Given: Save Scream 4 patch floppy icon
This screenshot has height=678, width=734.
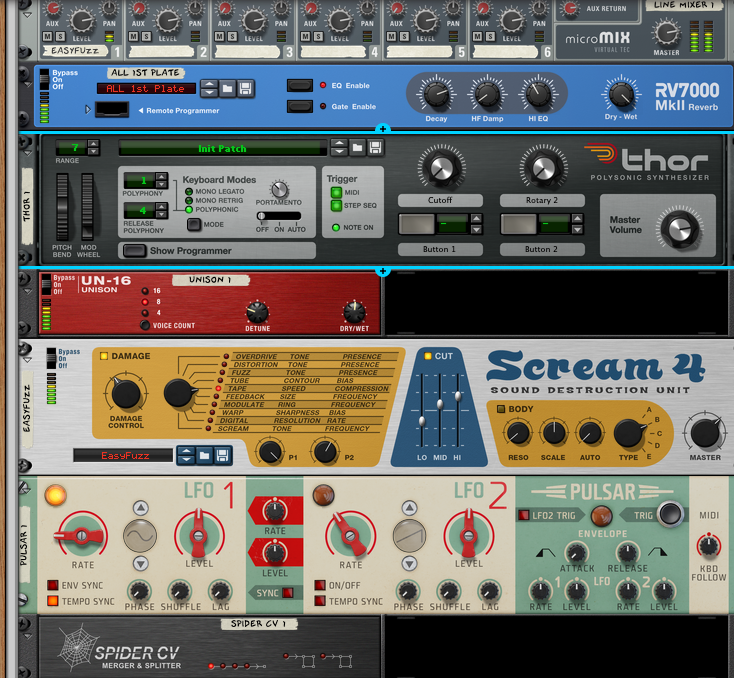Looking at the screenshot, I should (x=222, y=455).
